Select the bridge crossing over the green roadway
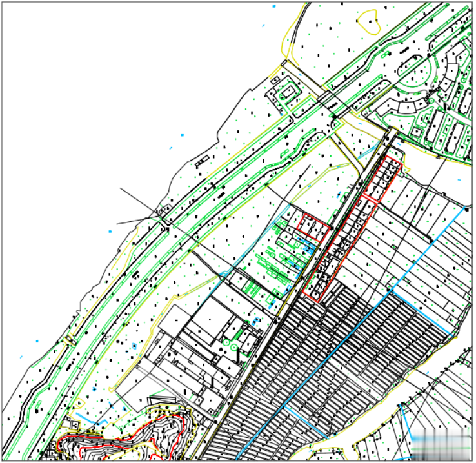 tap(334, 104)
